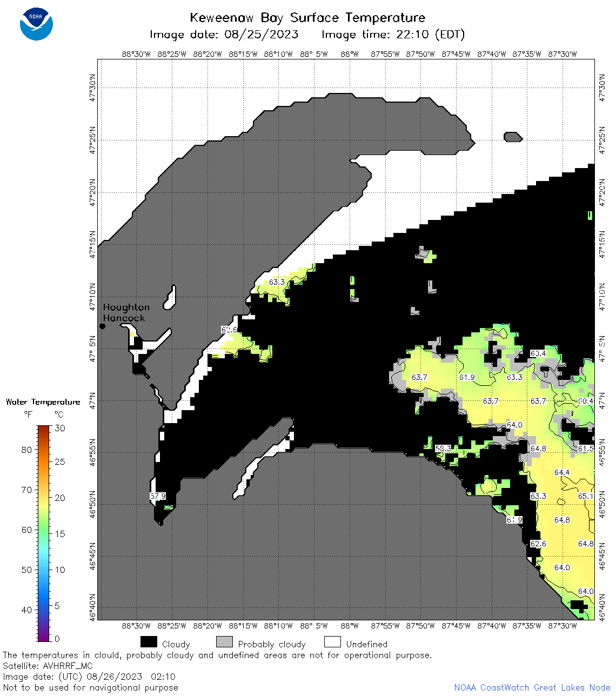Image resolution: width=616 pixels, height=696 pixels.
Task: Click the 64.4 temperature reading on the map
Action: pos(562,472)
